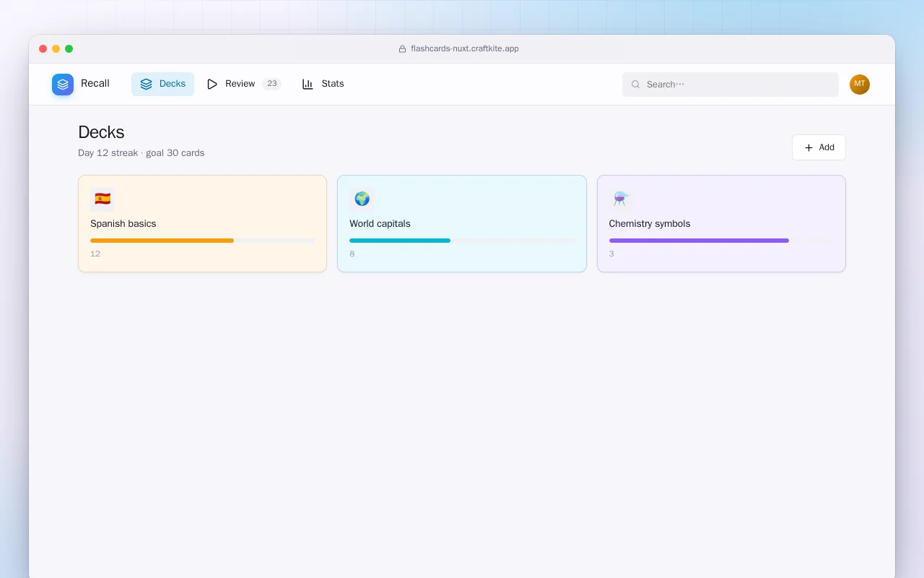Image resolution: width=924 pixels, height=578 pixels.
Task: Click the Recall app logo icon
Action: pos(63,85)
